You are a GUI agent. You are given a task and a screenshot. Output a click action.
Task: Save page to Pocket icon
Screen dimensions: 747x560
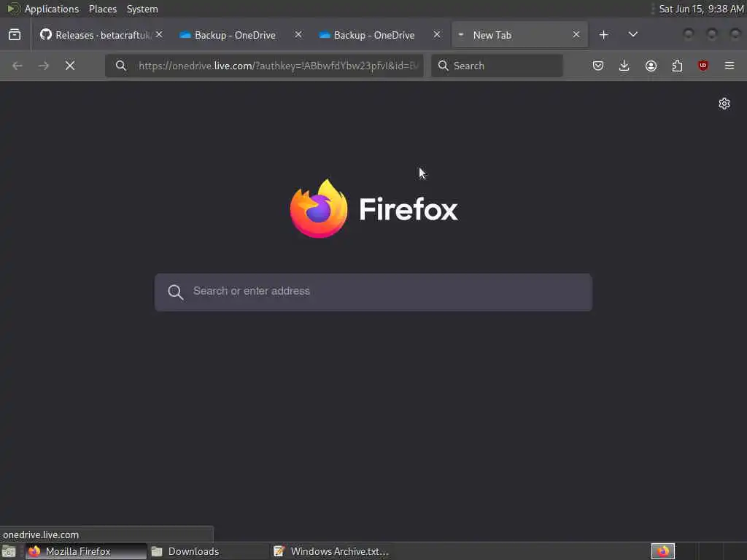tap(598, 66)
